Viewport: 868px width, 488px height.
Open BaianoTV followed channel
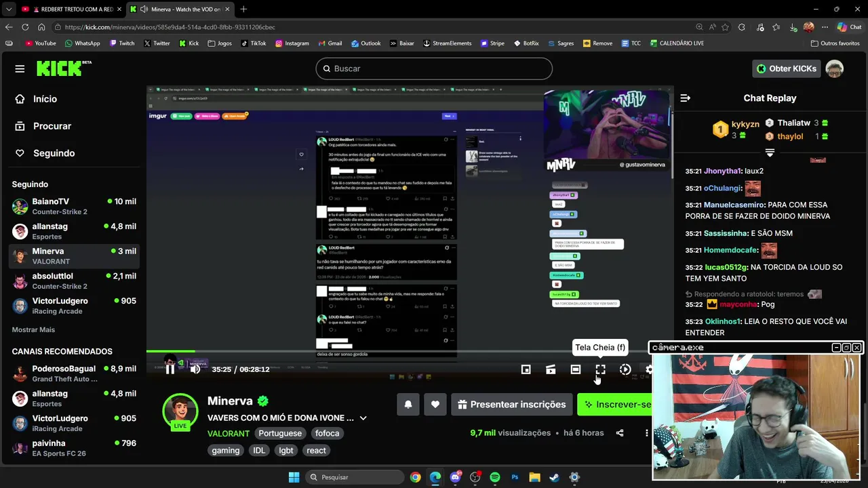tap(74, 206)
